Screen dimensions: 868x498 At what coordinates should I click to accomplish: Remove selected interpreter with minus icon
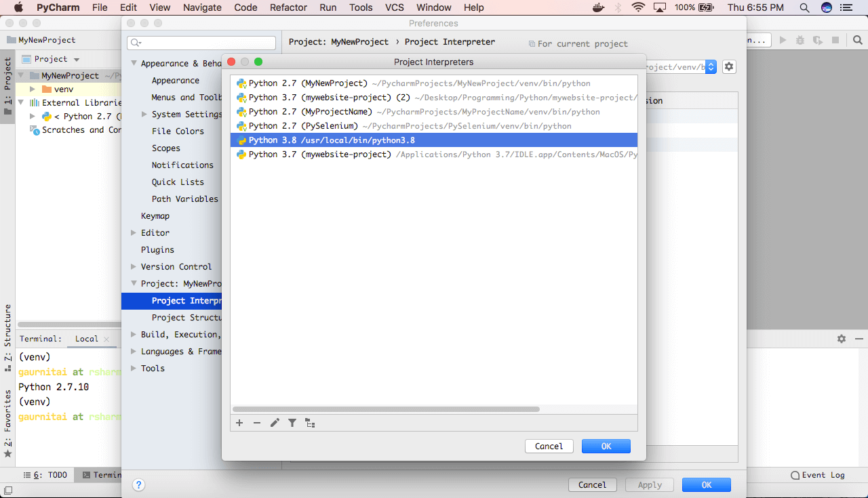click(257, 423)
